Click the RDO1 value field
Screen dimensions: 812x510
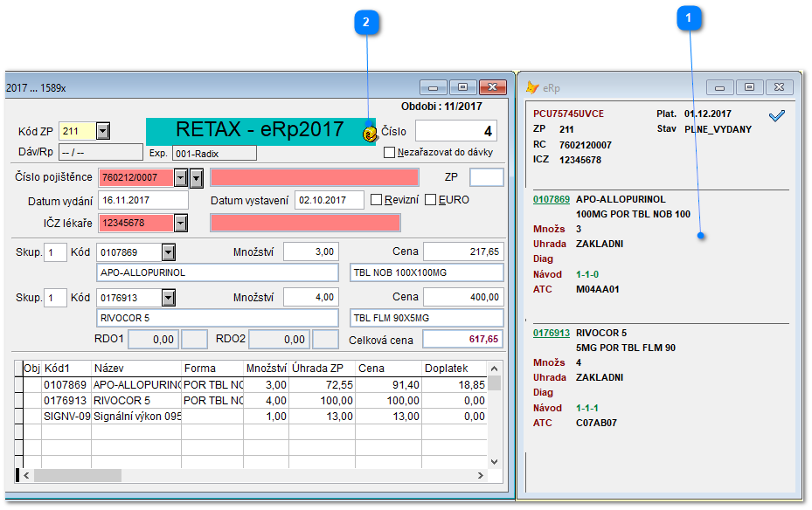[154, 340]
